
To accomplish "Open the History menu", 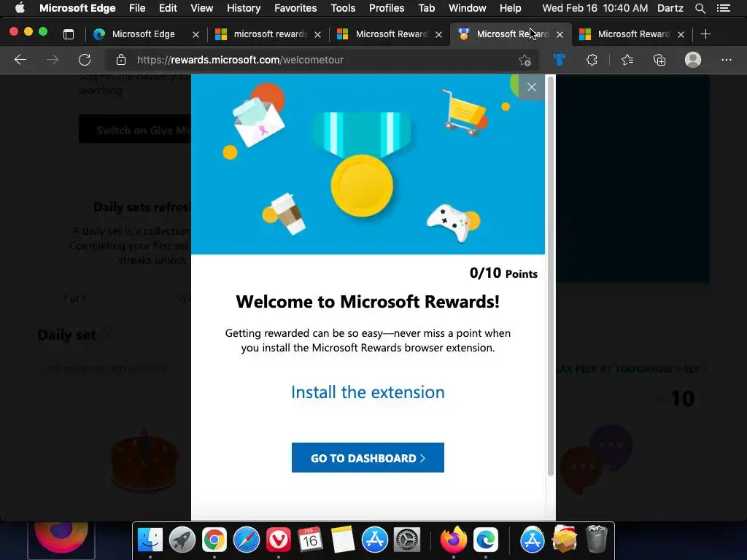I will [x=244, y=8].
